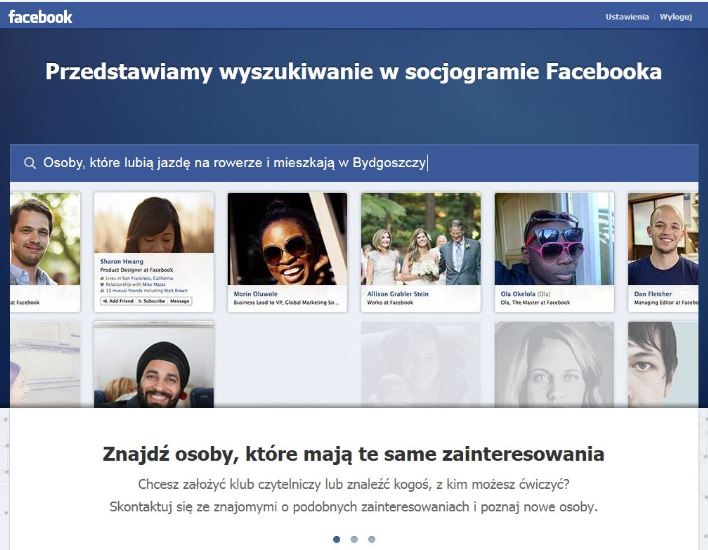Click Subscribe on Sharon Hwang card
The width and height of the screenshot is (708, 550).
click(x=152, y=301)
